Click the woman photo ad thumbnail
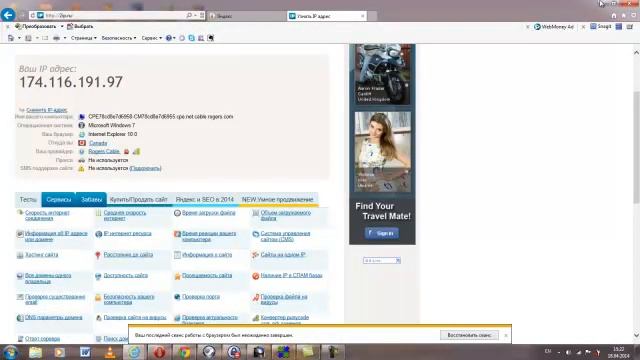The height and width of the screenshot is (360, 640). (382, 152)
